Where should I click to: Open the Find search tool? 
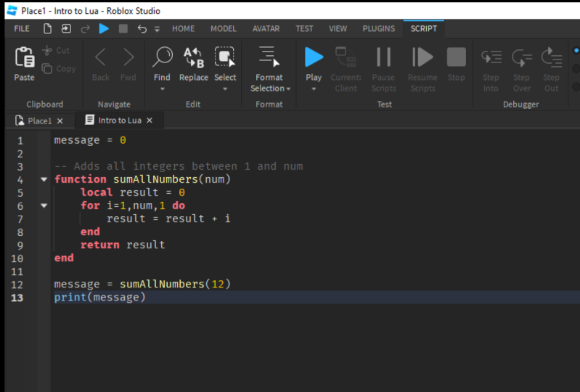[162, 58]
